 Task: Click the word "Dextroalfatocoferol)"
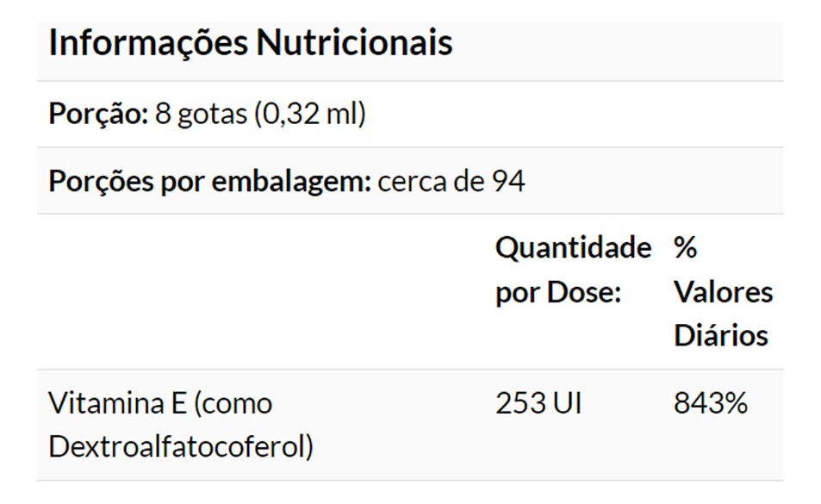(x=180, y=446)
